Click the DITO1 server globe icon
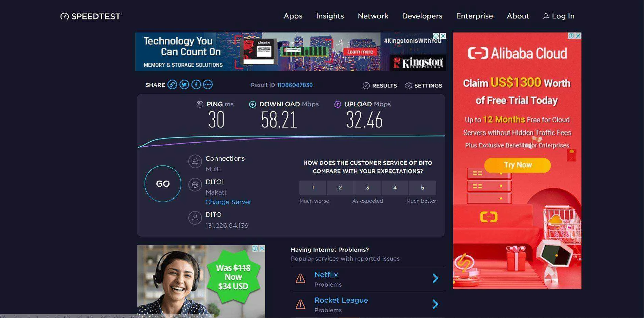The image size is (644, 318). pyautogui.click(x=195, y=185)
